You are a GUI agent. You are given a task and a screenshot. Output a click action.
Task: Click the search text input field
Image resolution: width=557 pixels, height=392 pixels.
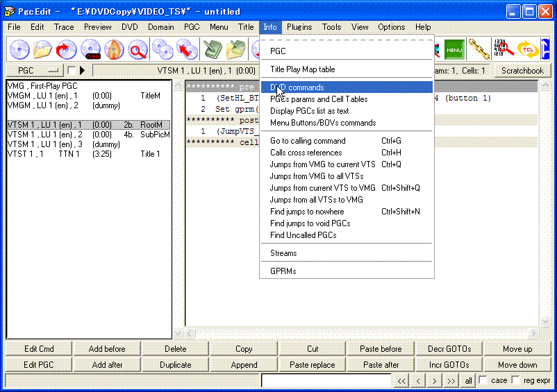click(x=326, y=381)
